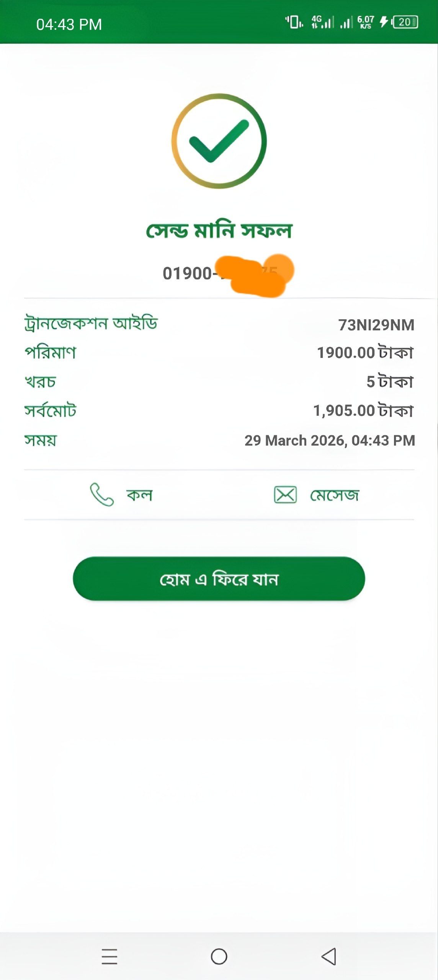
Task: Tap the charging bolt icon
Action: pos(384,22)
